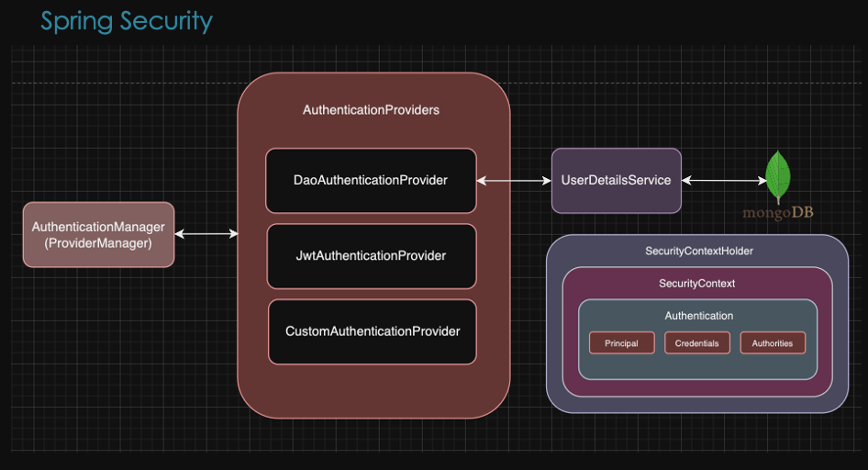868x470 pixels.
Task: Select the UserDetailsService box
Action: tap(616, 181)
